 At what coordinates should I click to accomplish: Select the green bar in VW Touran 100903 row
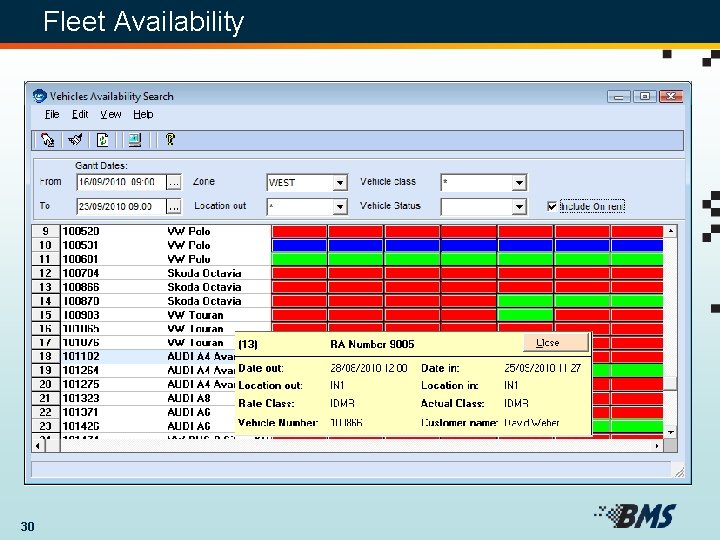point(525,315)
